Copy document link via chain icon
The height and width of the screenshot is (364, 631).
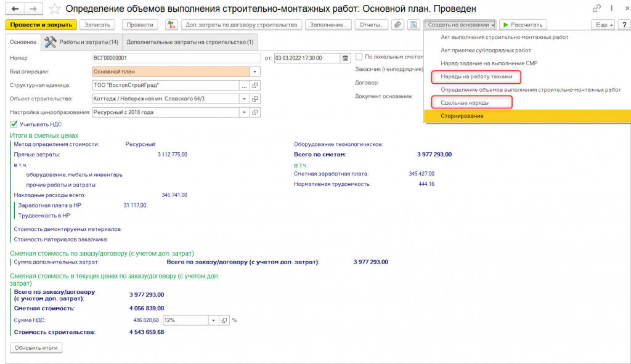point(596,9)
